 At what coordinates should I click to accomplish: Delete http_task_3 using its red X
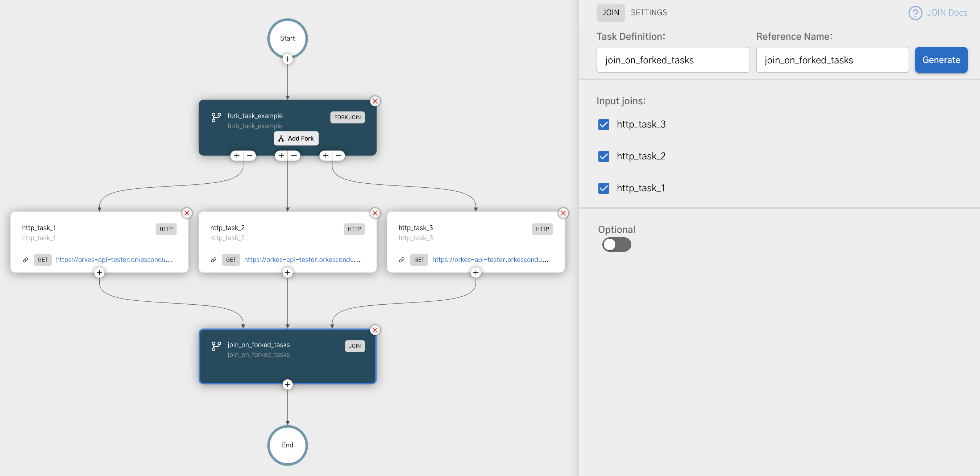563,213
